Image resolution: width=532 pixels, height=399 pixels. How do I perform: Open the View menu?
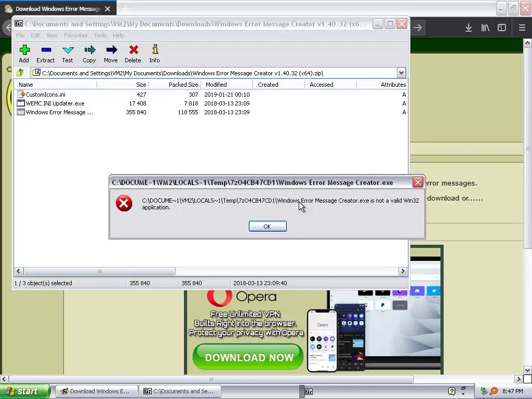(52, 35)
